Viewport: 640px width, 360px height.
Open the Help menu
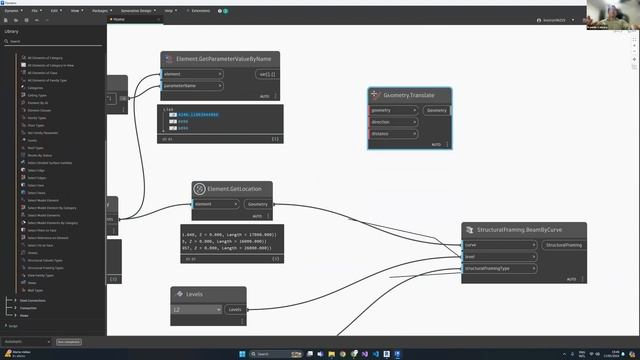(x=171, y=11)
